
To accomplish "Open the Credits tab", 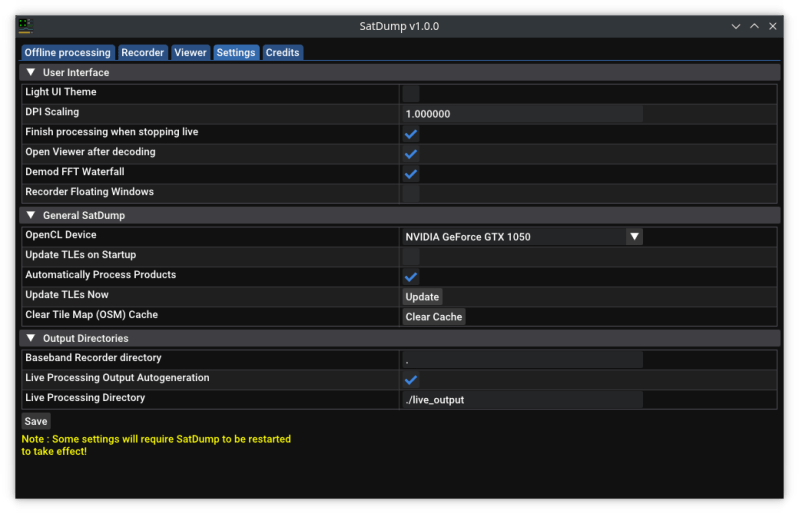I will point(282,52).
